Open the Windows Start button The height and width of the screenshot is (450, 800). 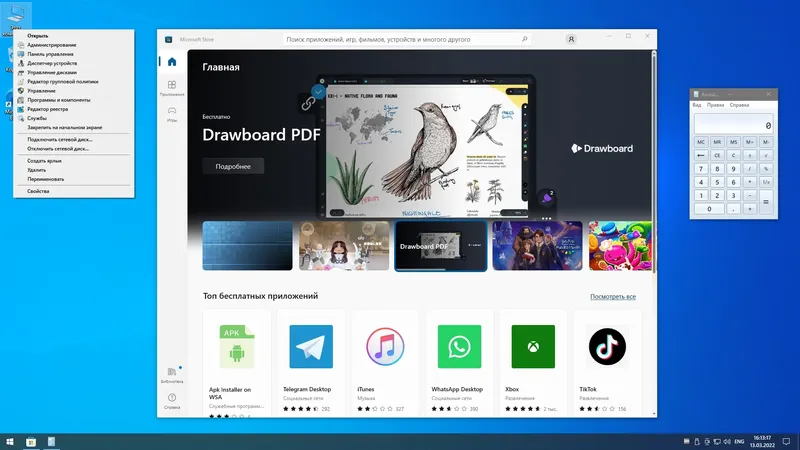click(10, 442)
